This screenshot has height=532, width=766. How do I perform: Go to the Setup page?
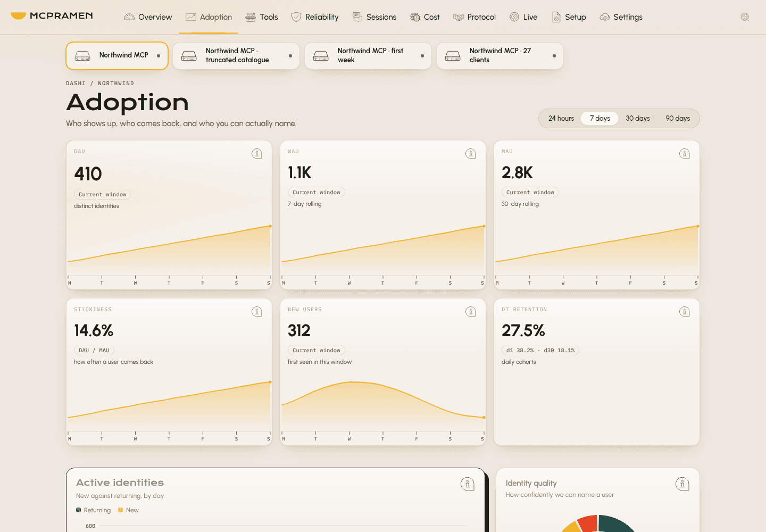569,17
